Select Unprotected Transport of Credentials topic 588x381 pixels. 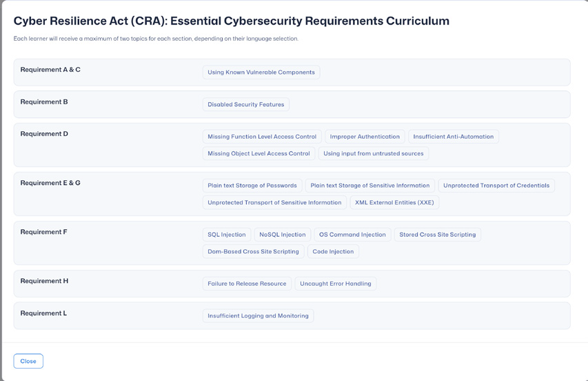click(496, 186)
